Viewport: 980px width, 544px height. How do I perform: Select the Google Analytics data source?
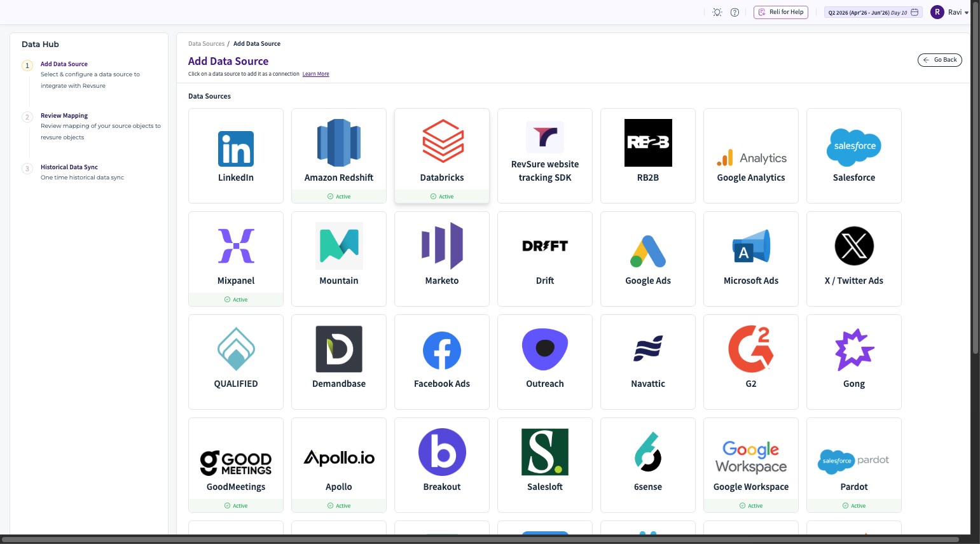click(x=751, y=156)
